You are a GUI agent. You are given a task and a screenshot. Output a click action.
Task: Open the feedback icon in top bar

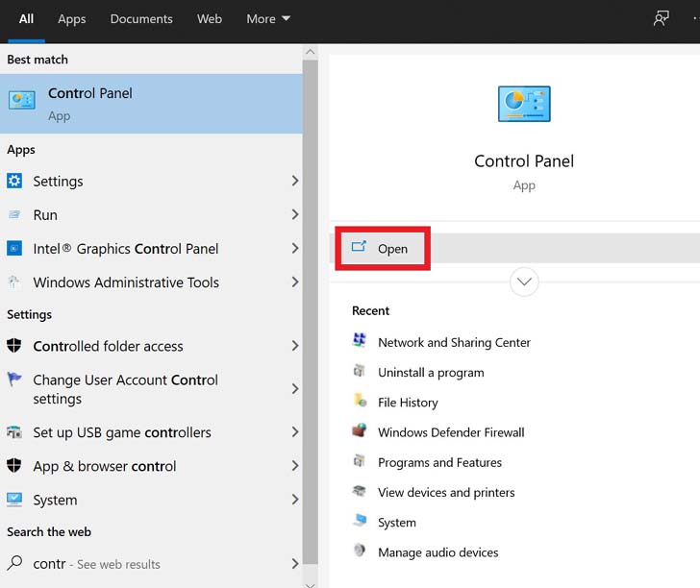click(662, 18)
